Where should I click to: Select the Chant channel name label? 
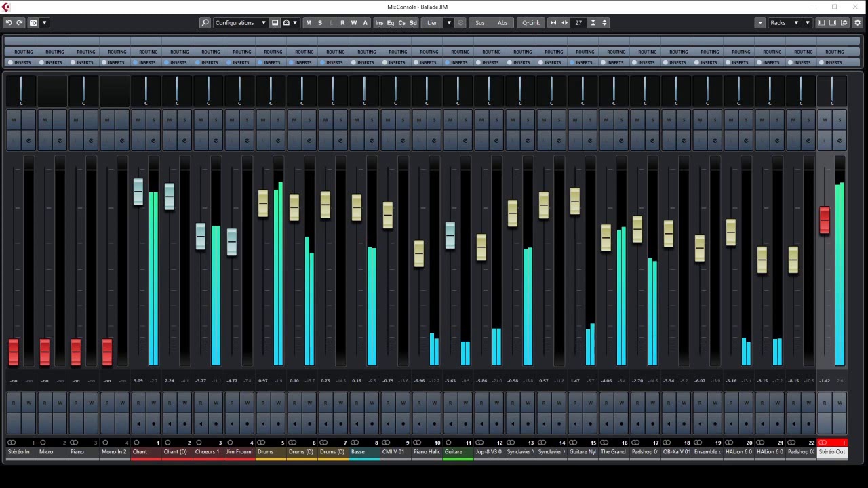(x=146, y=452)
